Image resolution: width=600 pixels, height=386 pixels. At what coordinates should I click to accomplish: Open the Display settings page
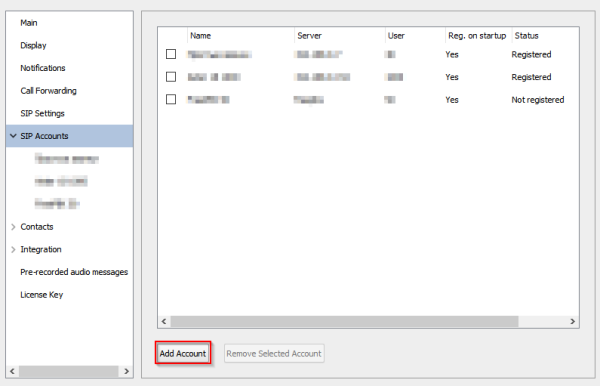click(x=33, y=46)
